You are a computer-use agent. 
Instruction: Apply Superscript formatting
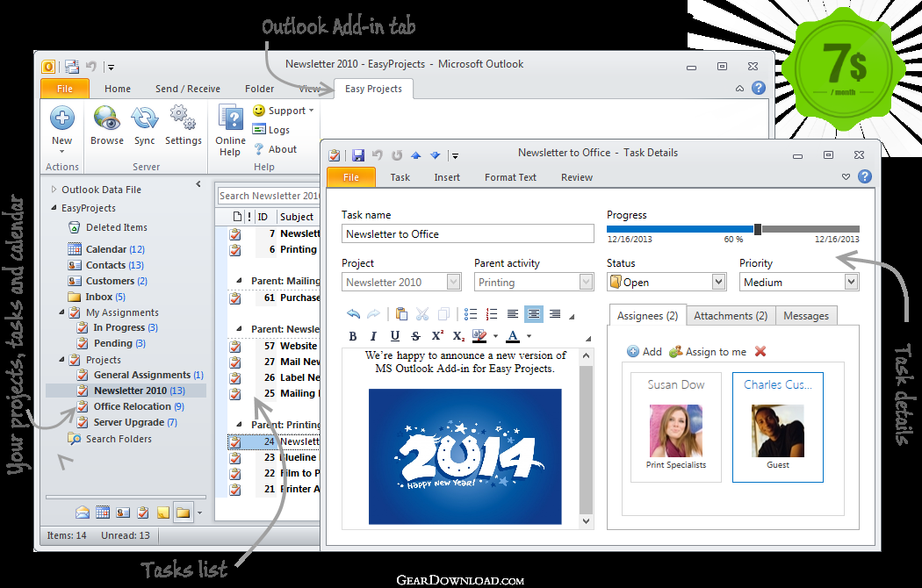[x=437, y=335]
